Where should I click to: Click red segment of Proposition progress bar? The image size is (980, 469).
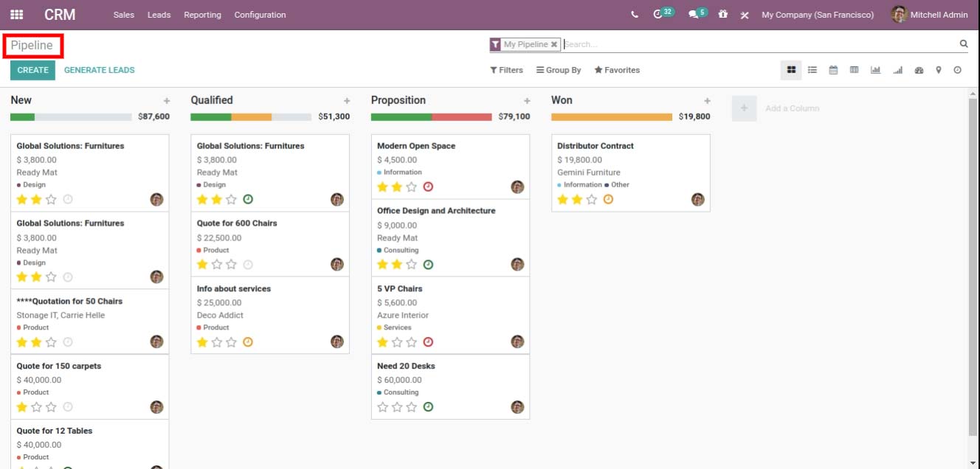[462, 117]
